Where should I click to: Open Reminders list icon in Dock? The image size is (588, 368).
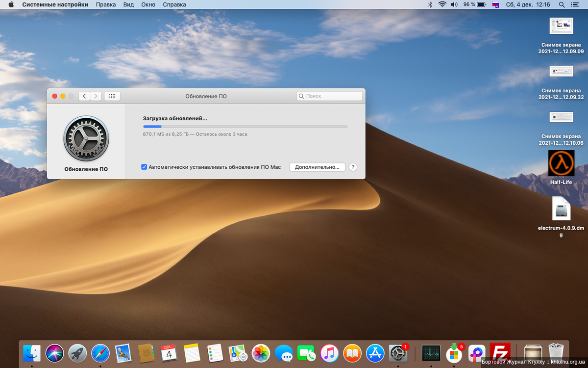[x=215, y=353]
